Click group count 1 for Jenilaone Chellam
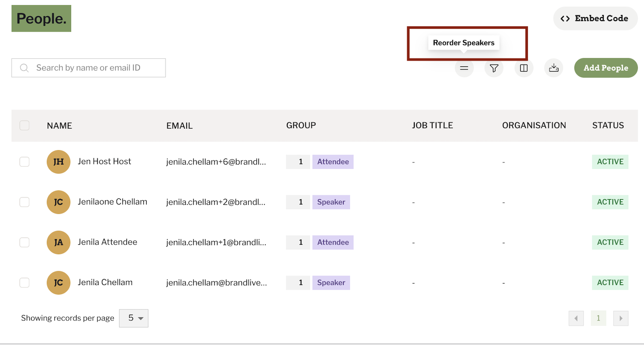This screenshot has height=345, width=644. tap(298, 202)
